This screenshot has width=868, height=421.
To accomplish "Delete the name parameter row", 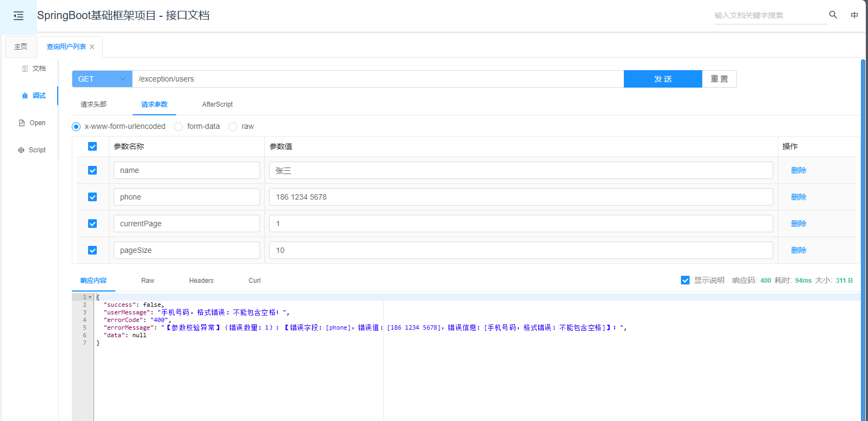I will (x=798, y=170).
